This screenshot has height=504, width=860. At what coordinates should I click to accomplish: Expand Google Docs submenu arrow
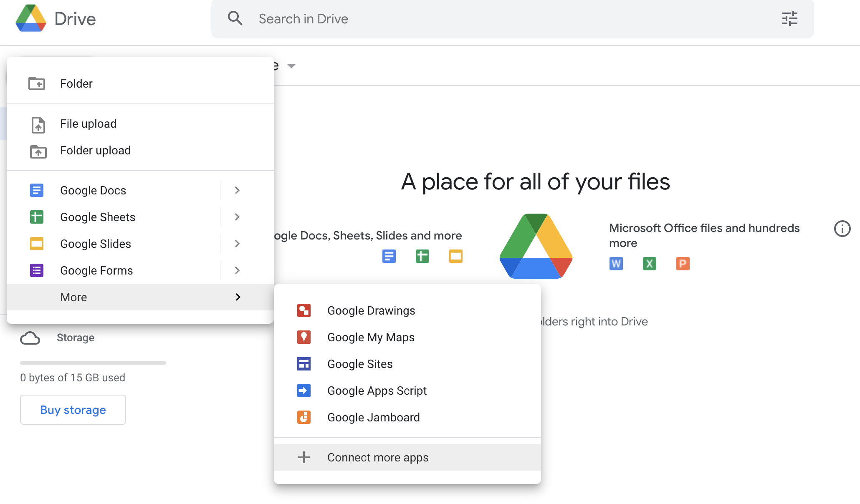pyautogui.click(x=237, y=190)
